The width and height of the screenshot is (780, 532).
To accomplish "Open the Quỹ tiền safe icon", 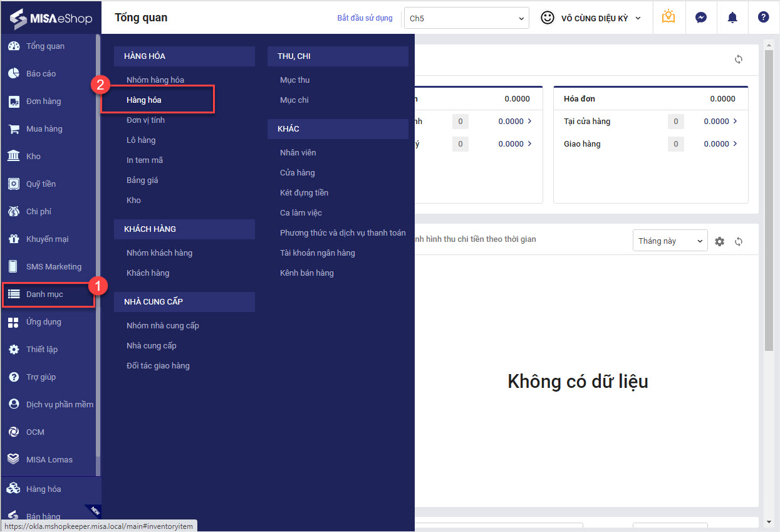I will (x=13, y=184).
